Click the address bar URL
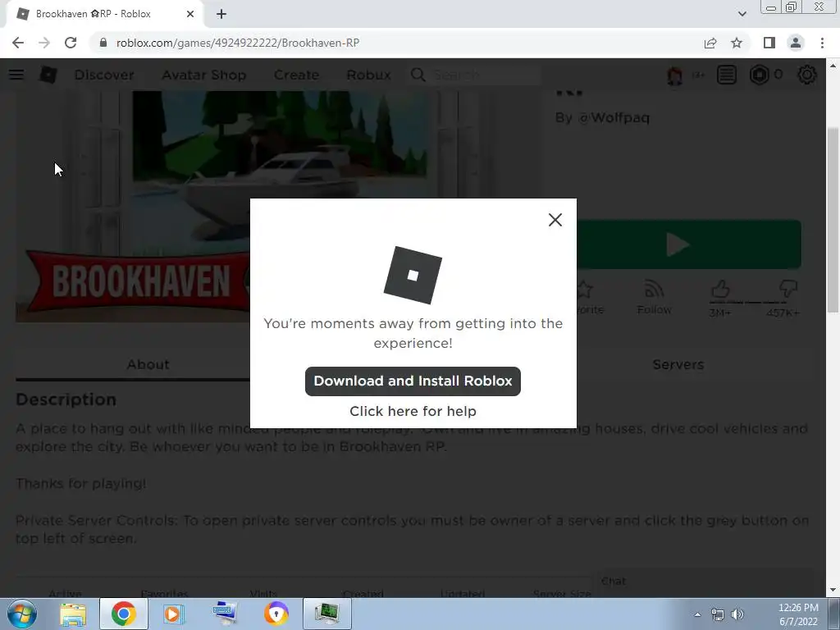Image resolution: width=840 pixels, height=630 pixels. point(238,43)
